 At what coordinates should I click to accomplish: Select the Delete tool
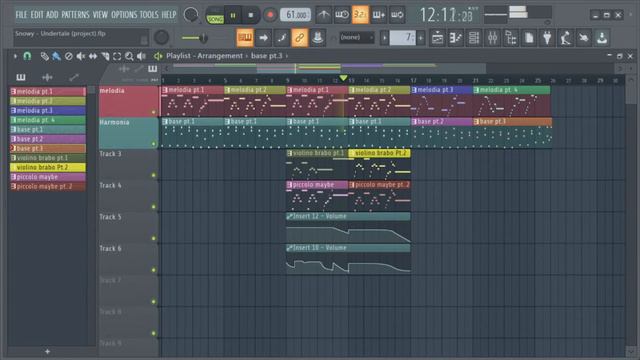69,56
